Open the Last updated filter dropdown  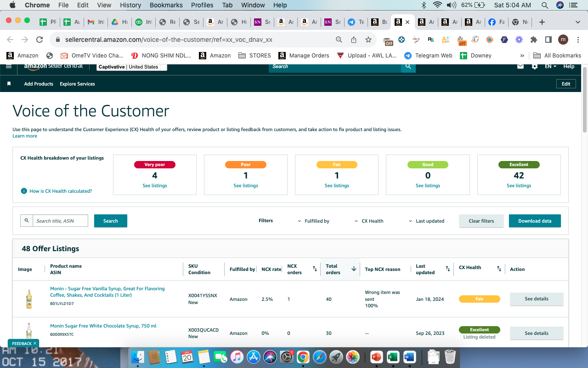427,221
